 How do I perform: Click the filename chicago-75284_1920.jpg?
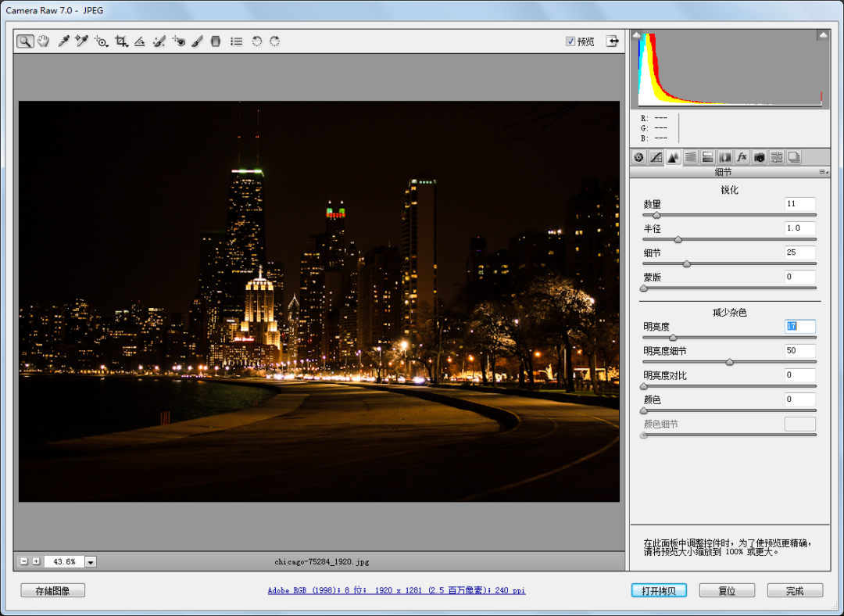(322, 561)
